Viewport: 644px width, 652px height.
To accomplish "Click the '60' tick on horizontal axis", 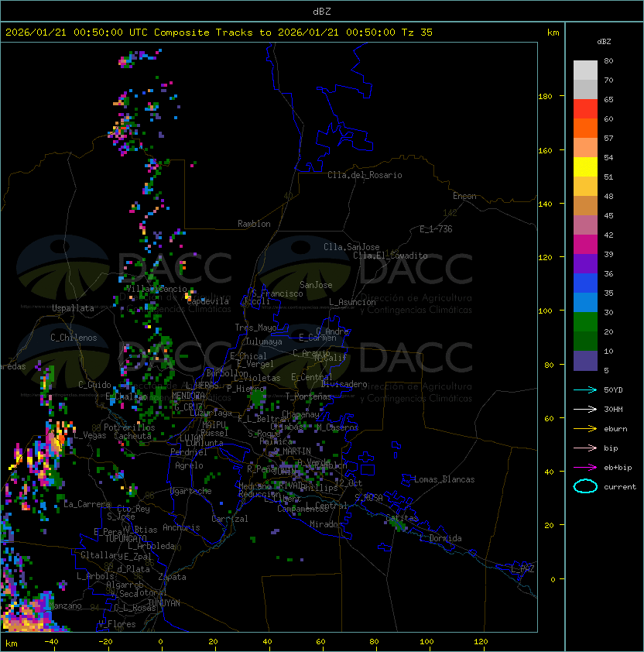I will [x=320, y=642].
